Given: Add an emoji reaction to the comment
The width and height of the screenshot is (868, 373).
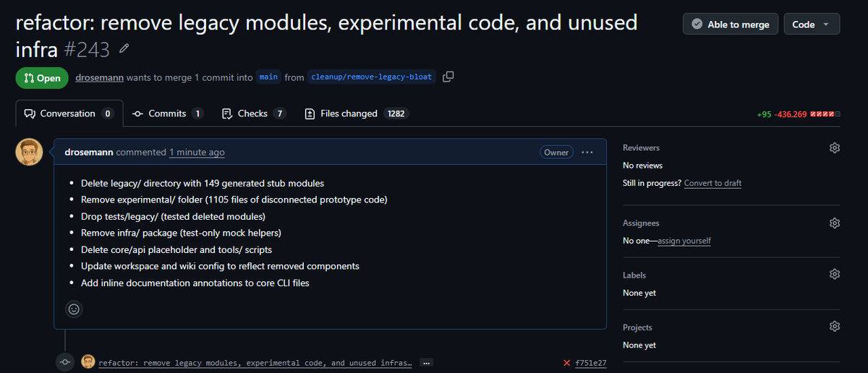Looking at the screenshot, I should [74, 309].
